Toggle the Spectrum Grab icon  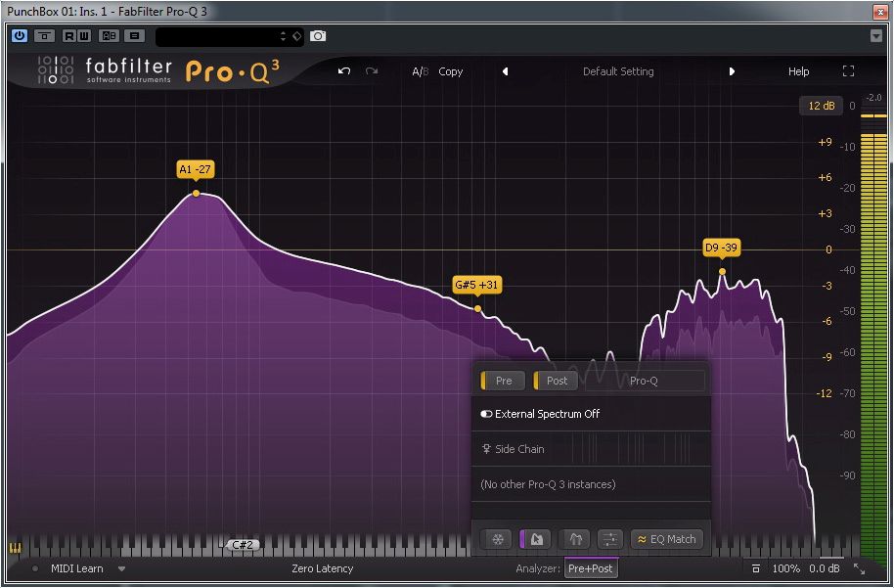536,539
